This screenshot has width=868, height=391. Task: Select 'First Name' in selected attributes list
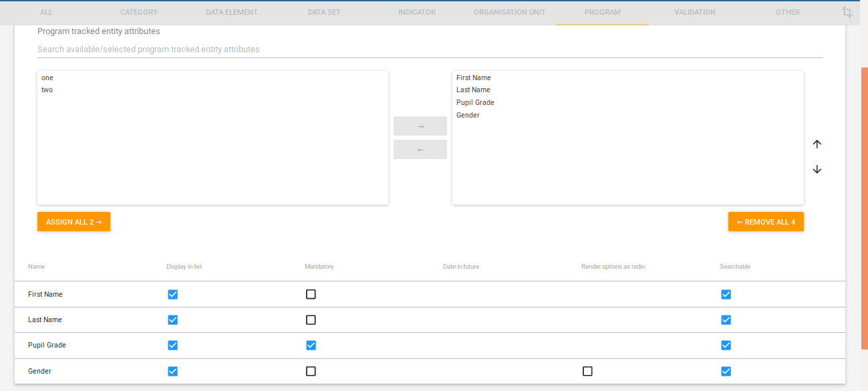pyautogui.click(x=474, y=78)
